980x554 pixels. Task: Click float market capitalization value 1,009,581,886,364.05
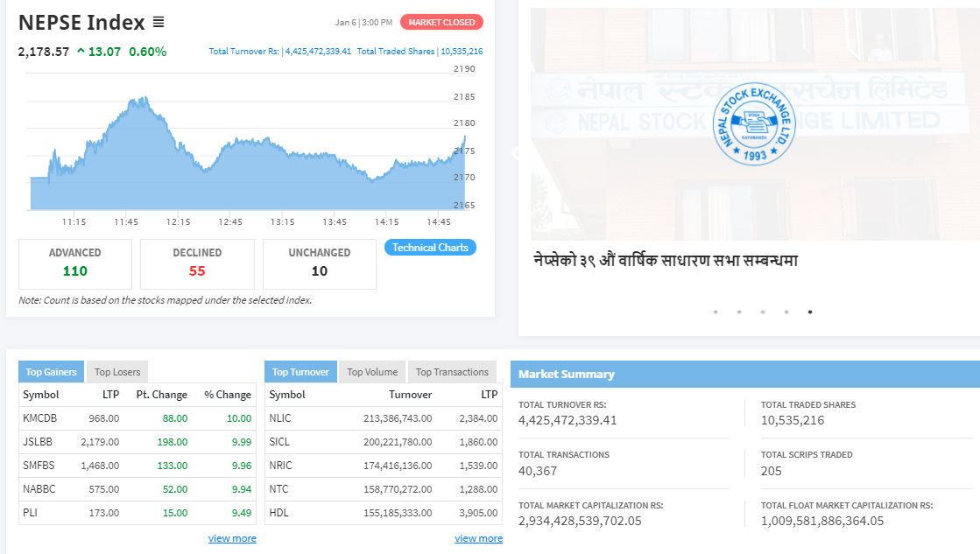point(822,521)
